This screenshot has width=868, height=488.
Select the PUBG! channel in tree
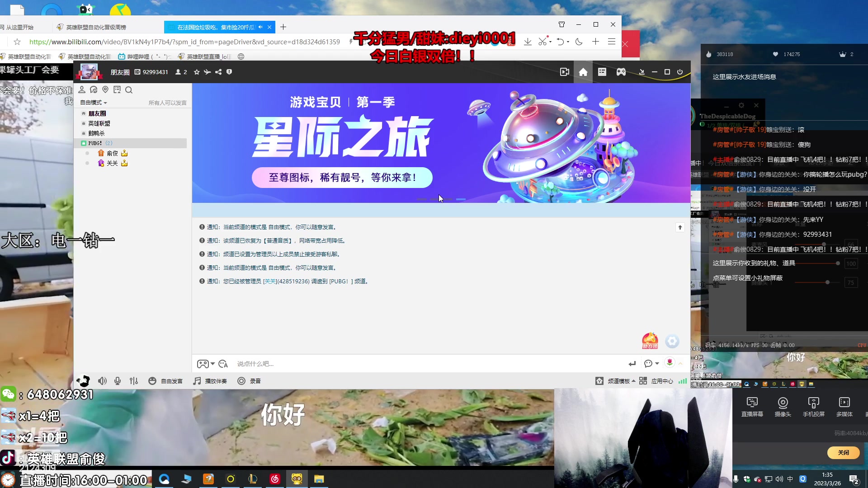tap(130, 143)
